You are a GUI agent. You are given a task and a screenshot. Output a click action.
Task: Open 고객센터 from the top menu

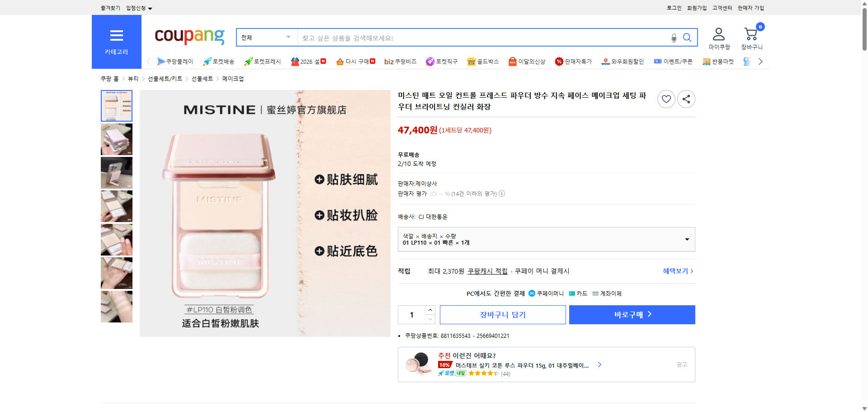(722, 8)
